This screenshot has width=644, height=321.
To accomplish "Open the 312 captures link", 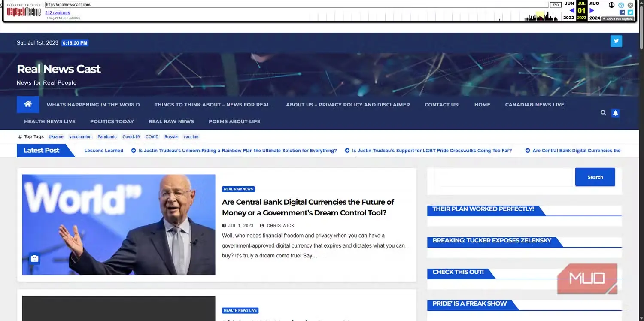I will coord(58,13).
